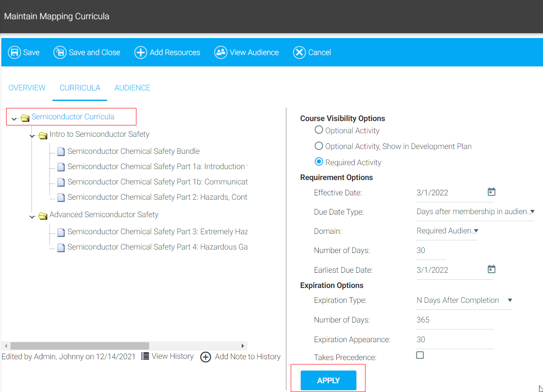Click the requirement Number of Days field showing 30
543x392 pixels.
click(x=431, y=250)
